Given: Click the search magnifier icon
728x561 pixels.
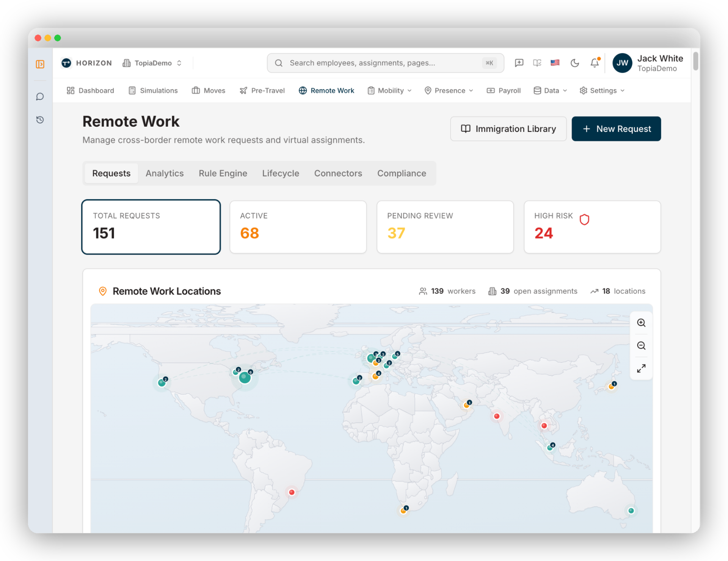Looking at the screenshot, I should coord(279,63).
